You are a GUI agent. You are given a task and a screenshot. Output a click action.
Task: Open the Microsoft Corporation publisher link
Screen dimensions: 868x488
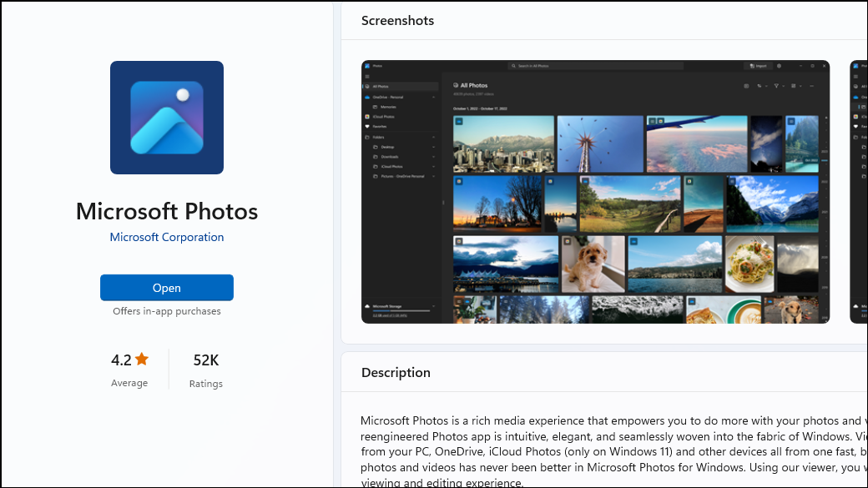coord(167,238)
